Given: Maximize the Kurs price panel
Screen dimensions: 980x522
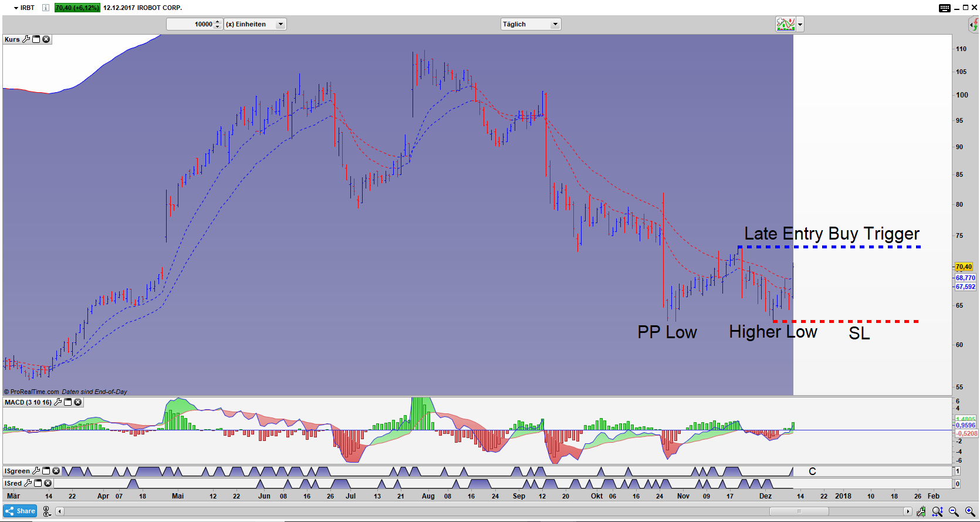Looking at the screenshot, I should tap(36, 39).
